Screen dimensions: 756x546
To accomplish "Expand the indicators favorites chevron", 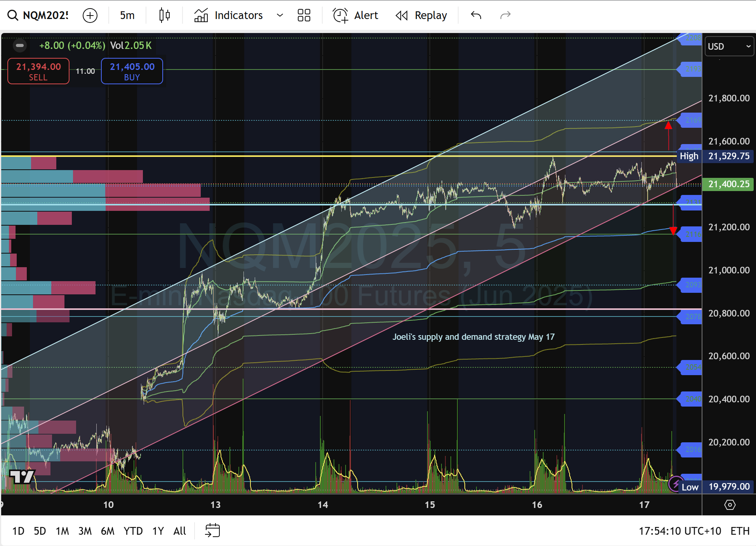I will [x=280, y=15].
